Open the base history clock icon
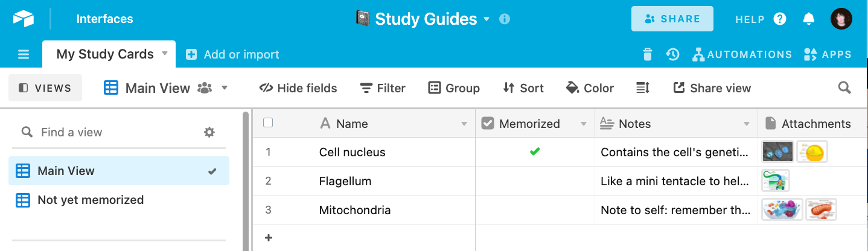Image resolution: width=868 pixels, height=251 pixels. tap(672, 54)
